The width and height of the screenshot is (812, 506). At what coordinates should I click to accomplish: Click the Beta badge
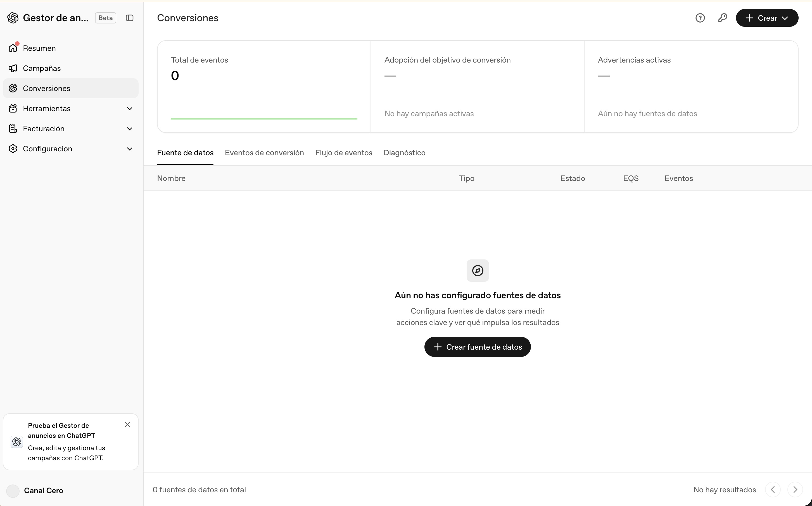(x=105, y=18)
